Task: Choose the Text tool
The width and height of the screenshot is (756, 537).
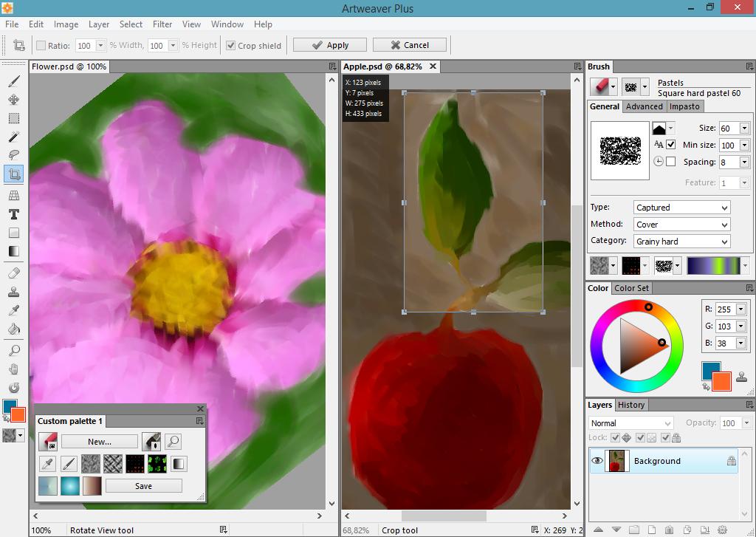Action: click(13, 214)
